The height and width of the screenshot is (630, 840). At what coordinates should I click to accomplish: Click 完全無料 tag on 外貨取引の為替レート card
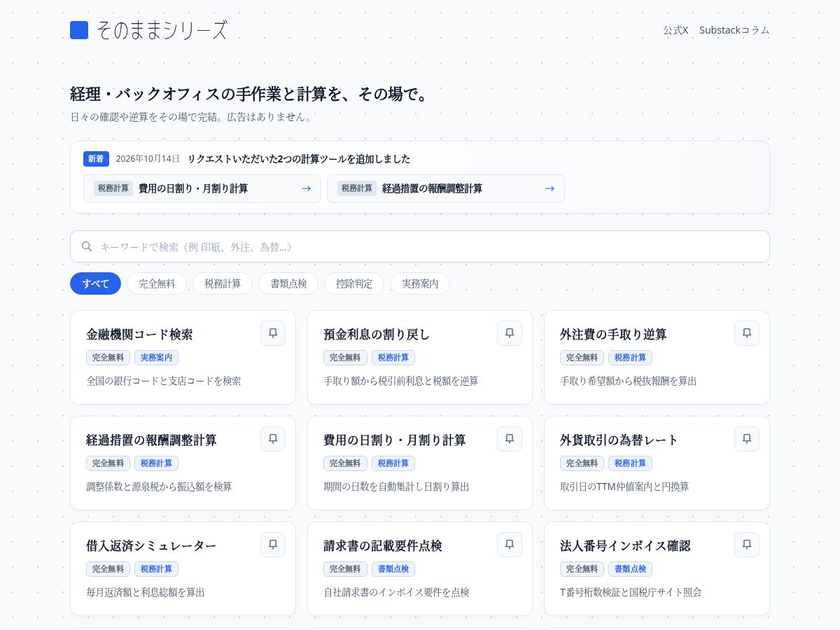(x=582, y=463)
